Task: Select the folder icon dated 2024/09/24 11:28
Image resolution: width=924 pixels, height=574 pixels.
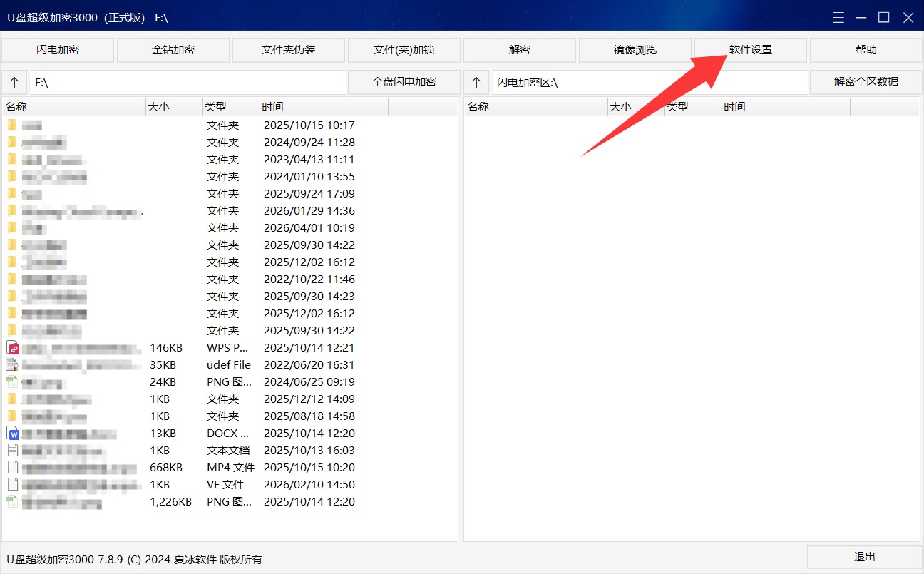Action: (12, 142)
